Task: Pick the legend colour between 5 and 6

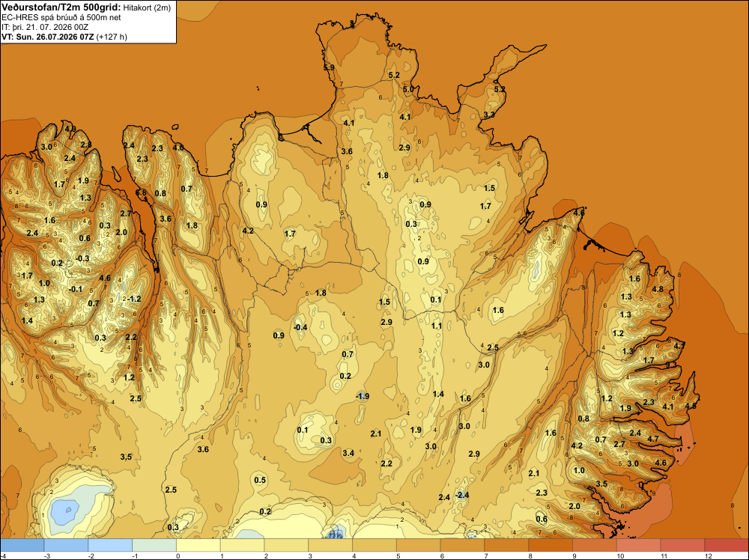Action: pyautogui.click(x=419, y=545)
